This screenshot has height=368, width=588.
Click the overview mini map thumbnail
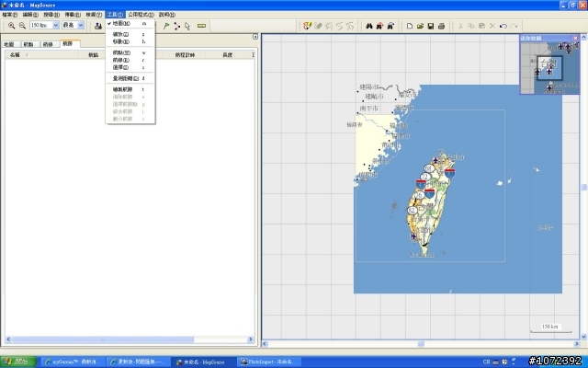[549, 67]
